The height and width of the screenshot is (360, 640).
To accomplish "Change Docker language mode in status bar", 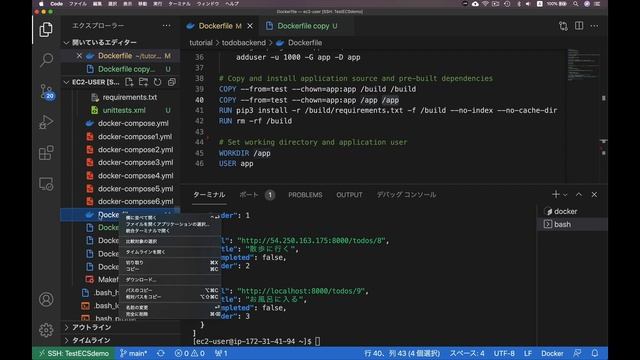I will pos(552,353).
